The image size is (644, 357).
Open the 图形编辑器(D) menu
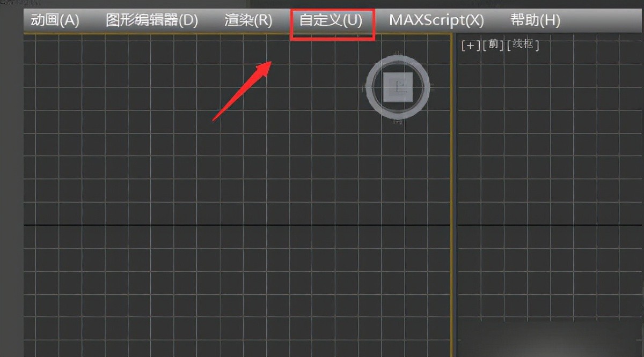click(x=152, y=20)
